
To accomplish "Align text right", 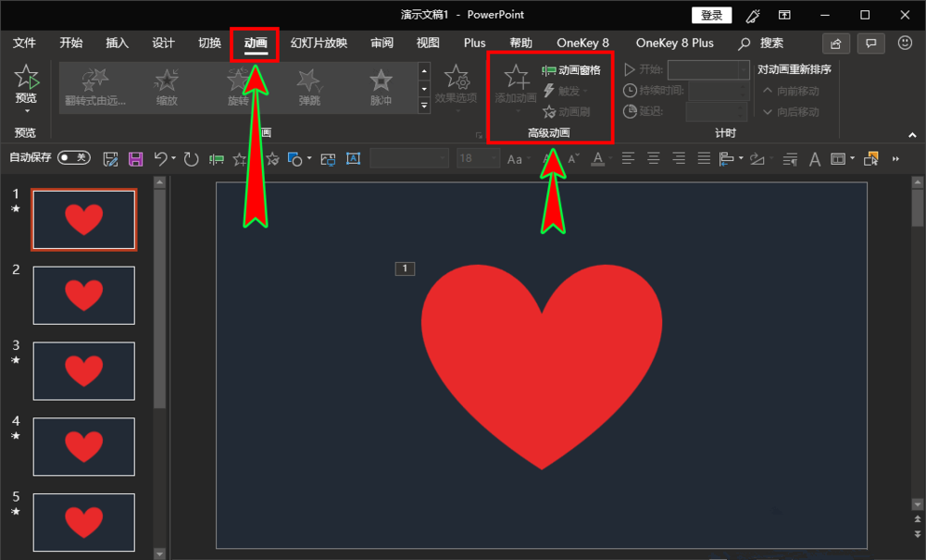I will point(679,158).
